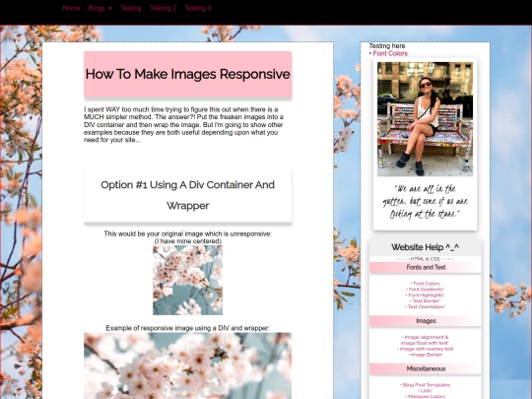The height and width of the screenshot is (399, 532).
Task: Click intro paragraph starting I spent WAY
Action: tap(183, 124)
